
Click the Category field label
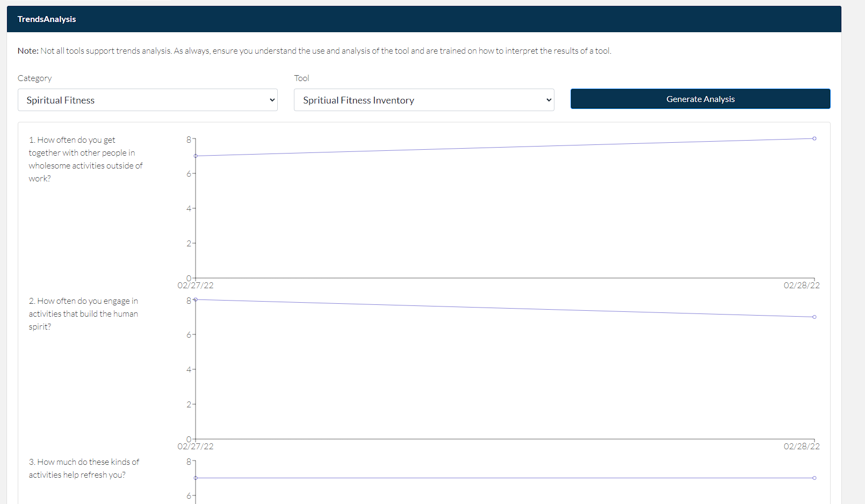(x=35, y=78)
